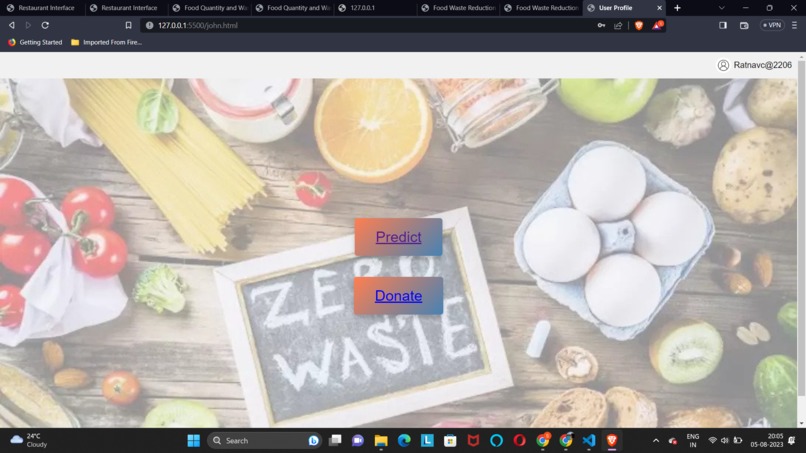This screenshot has width=806, height=453.
Task: Launch Opera browser from the taskbar
Action: click(x=520, y=441)
